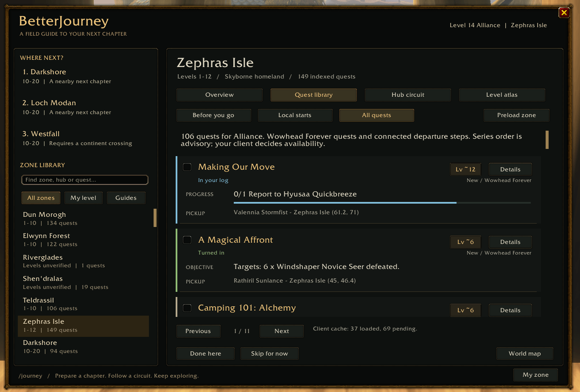
Task: Select the All zones filter
Action: pyautogui.click(x=41, y=198)
